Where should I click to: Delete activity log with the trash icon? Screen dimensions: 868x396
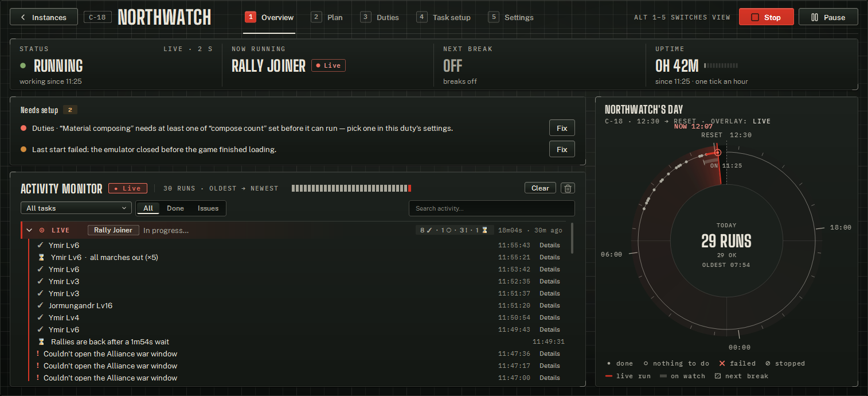pos(568,188)
